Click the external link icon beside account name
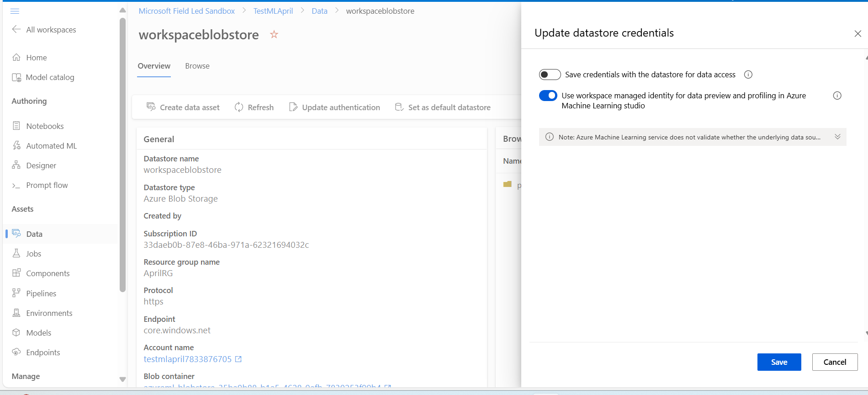The height and width of the screenshot is (395, 868). [x=238, y=359]
